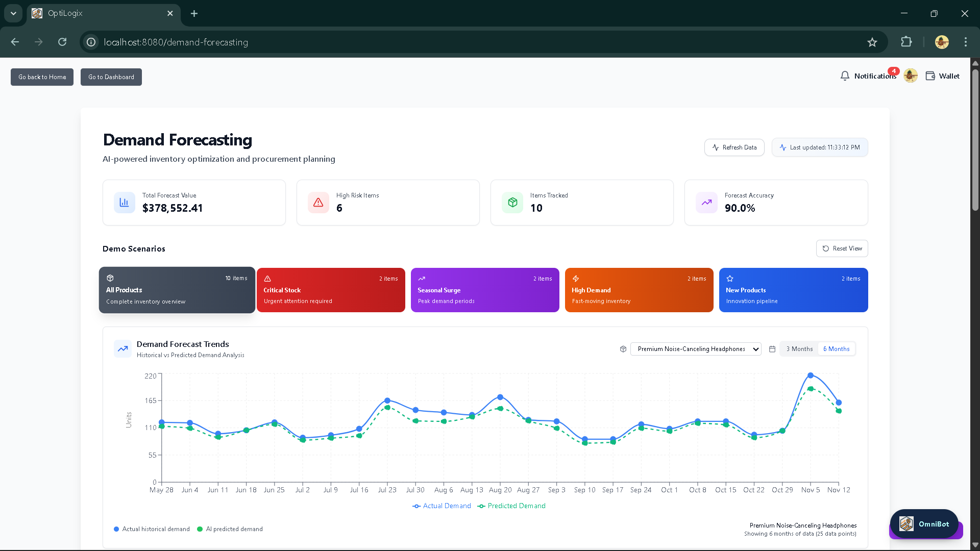This screenshot has height=551, width=980.
Task: Click the bookmark star in the address bar
Action: tap(872, 42)
